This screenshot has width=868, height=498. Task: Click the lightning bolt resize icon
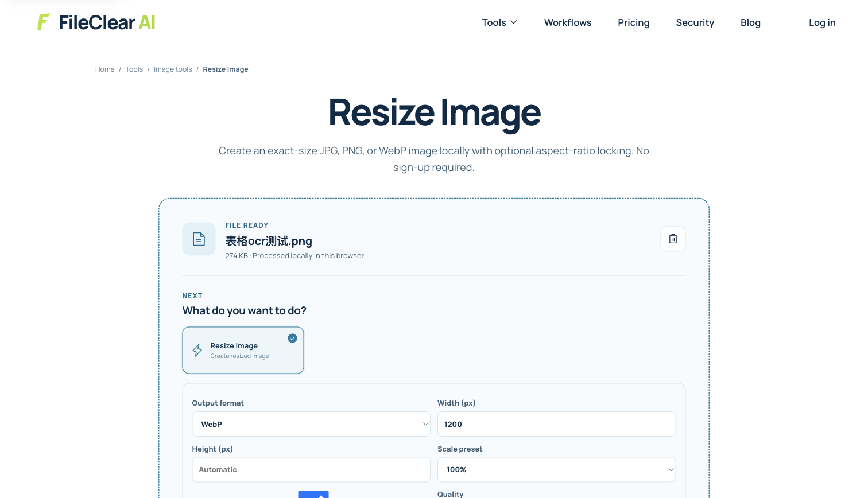(x=197, y=351)
